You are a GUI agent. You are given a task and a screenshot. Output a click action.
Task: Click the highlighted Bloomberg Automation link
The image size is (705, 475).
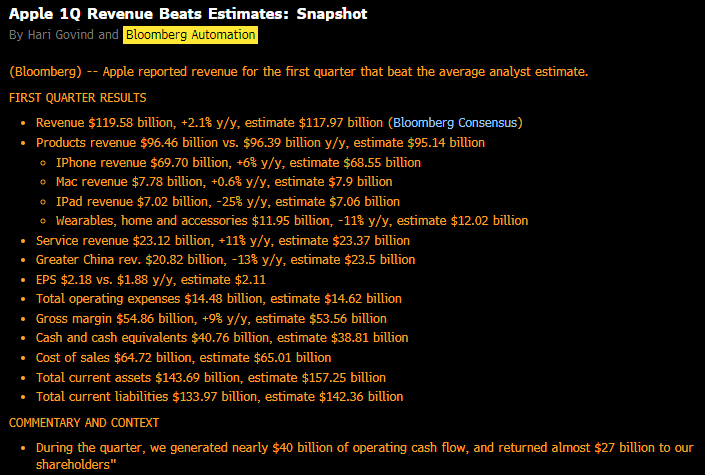[x=190, y=35]
